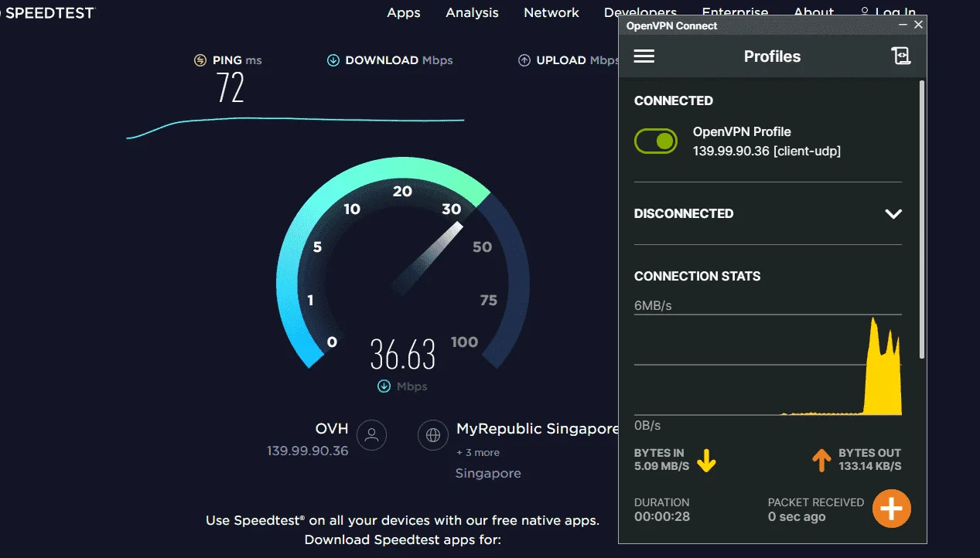Click the OVH provider name
The width and height of the screenshot is (980, 558).
332,428
